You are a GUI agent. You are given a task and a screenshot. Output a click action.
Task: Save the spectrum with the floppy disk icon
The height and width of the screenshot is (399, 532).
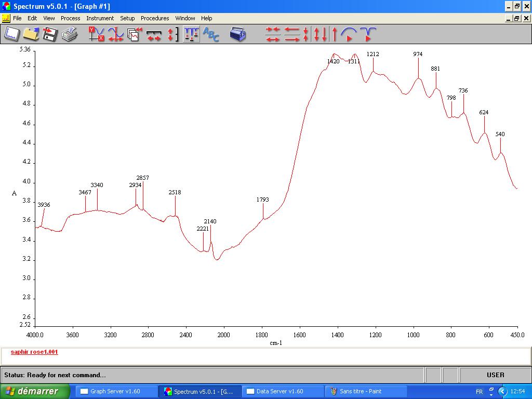(x=50, y=34)
